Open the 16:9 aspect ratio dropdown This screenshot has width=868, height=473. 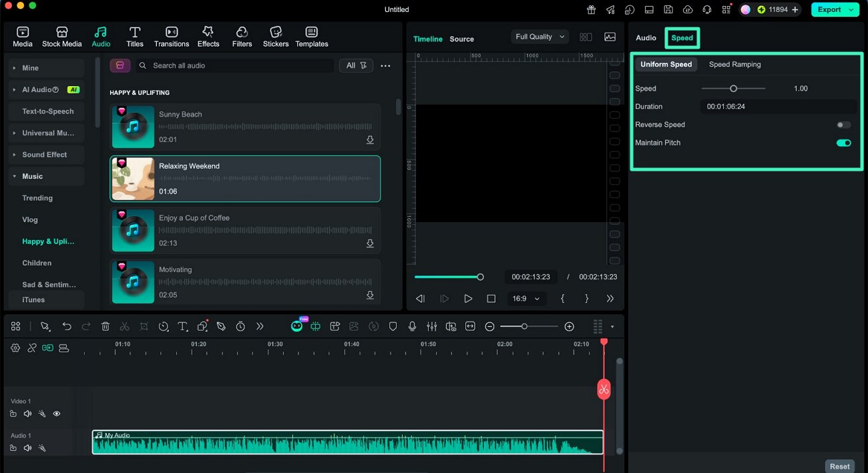(x=527, y=299)
